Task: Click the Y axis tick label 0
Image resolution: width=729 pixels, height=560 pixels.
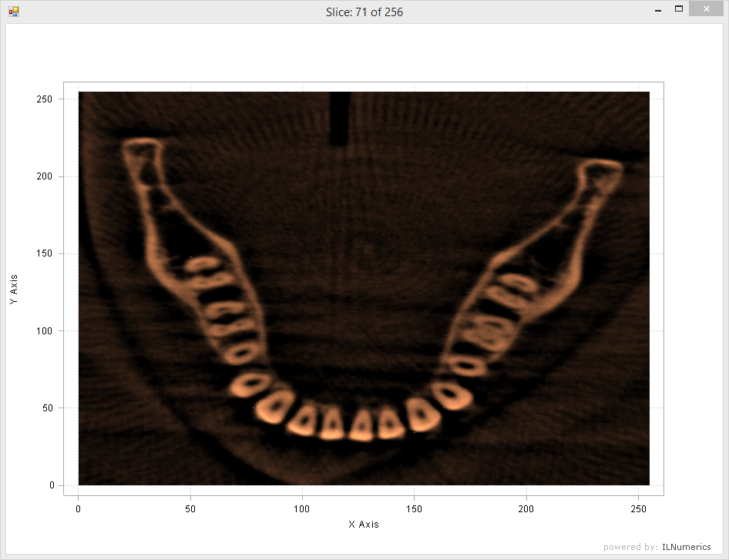Action: click(52, 485)
